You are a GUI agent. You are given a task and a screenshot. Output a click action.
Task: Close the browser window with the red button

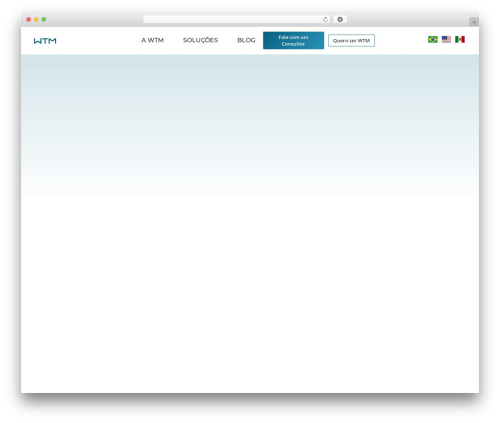coord(29,19)
